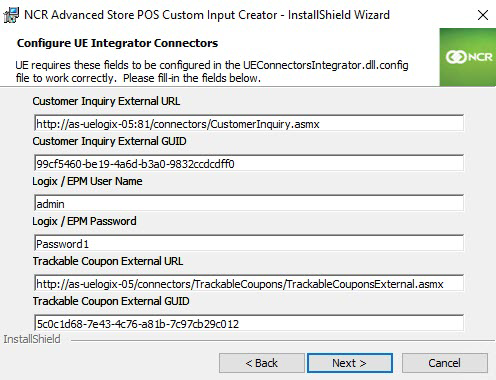
Task: Focus the Customer Inquiry External URL field
Action: 249,124
